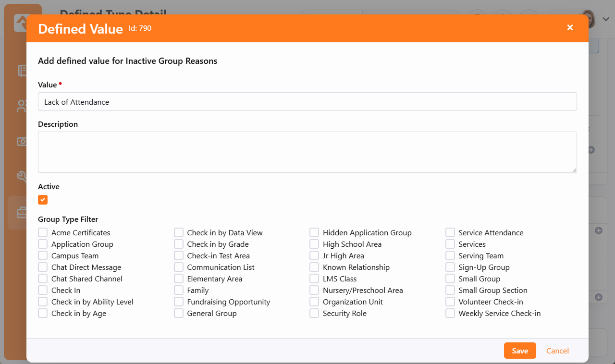Click the Value text field
This screenshot has width=615, height=364.
pos(307,102)
